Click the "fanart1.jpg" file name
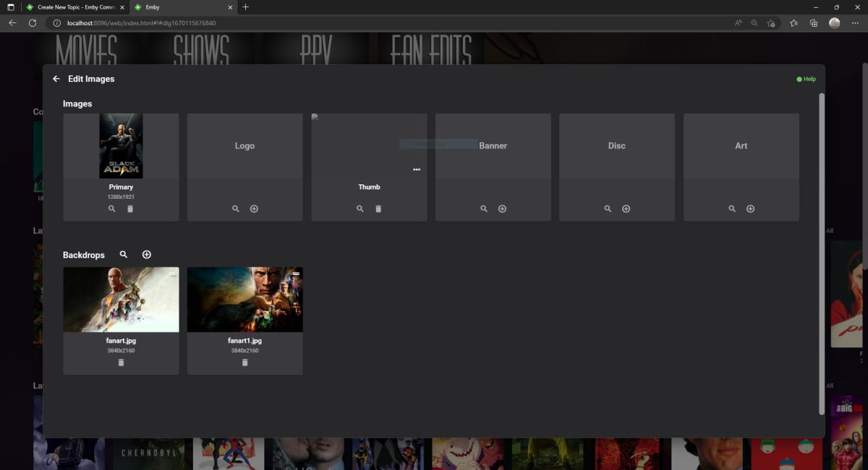Image resolution: width=868 pixels, height=470 pixels. tap(244, 341)
